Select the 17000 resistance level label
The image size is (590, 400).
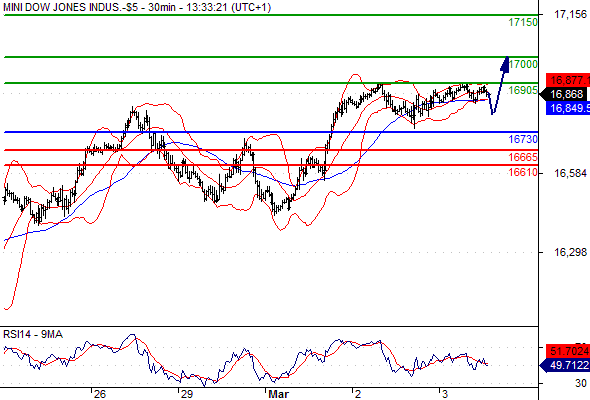(x=523, y=64)
